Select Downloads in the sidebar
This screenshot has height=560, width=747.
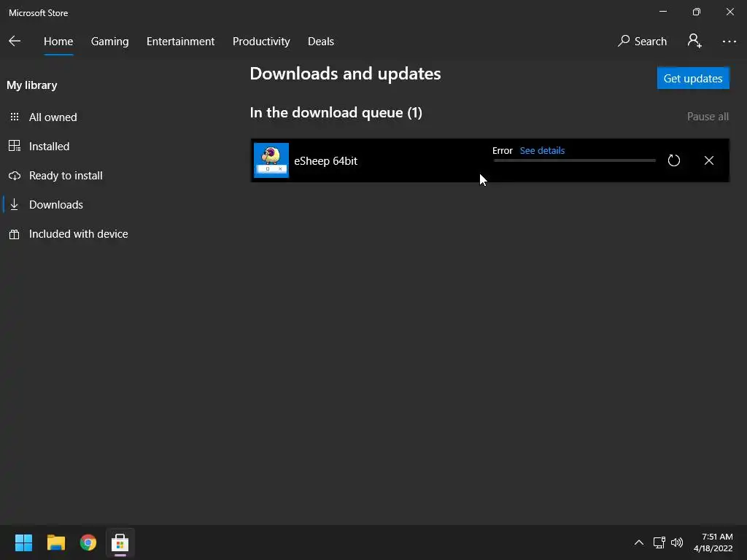tap(55, 204)
